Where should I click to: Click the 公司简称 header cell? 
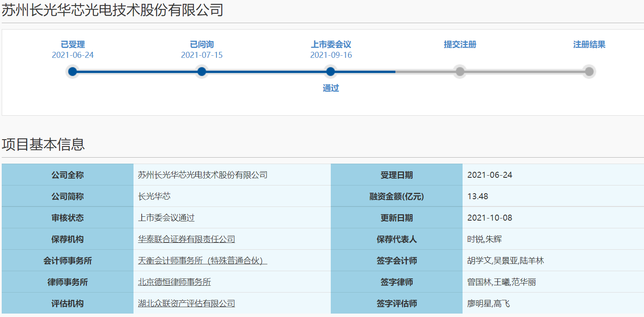coord(68,196)
